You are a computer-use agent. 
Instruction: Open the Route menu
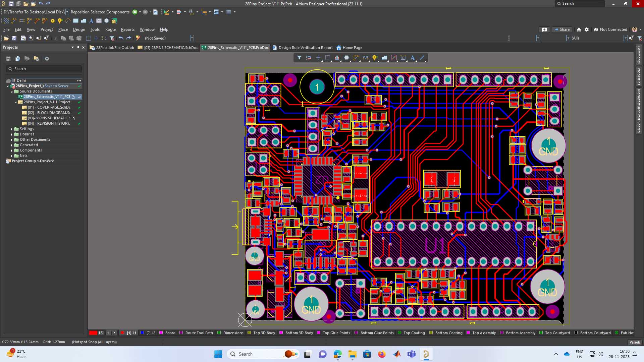(x=110, y=29)
